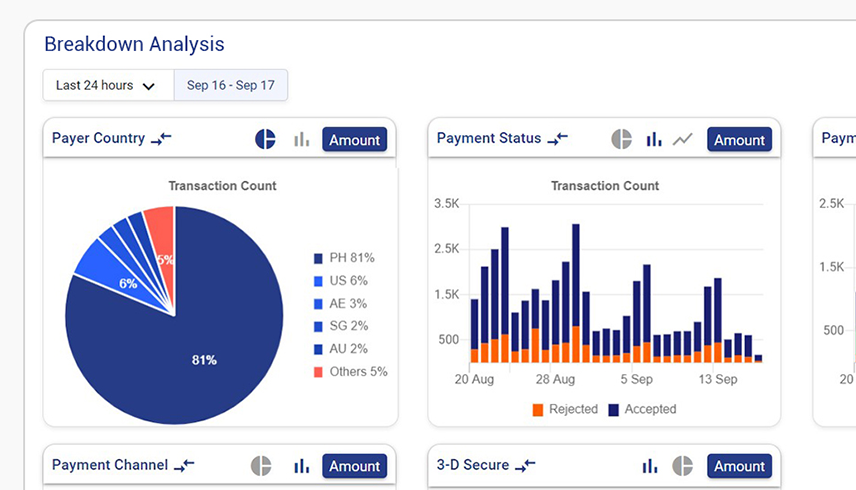Click the PH 81% legend entry
This screenshot has width=856, height=490.
point(344,258)
